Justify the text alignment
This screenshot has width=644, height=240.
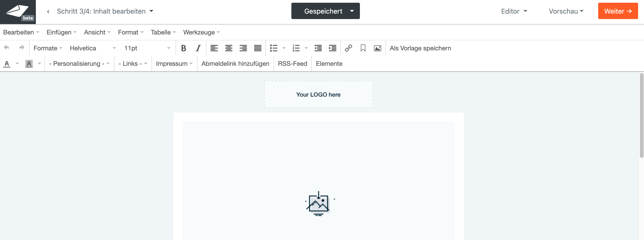click(x=258, y=48)
